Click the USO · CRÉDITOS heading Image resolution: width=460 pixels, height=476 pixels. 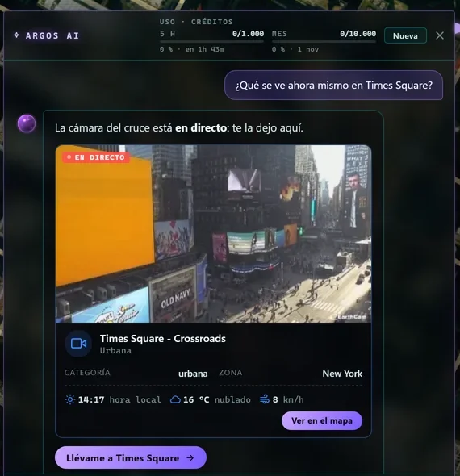[x=196, y=22]
